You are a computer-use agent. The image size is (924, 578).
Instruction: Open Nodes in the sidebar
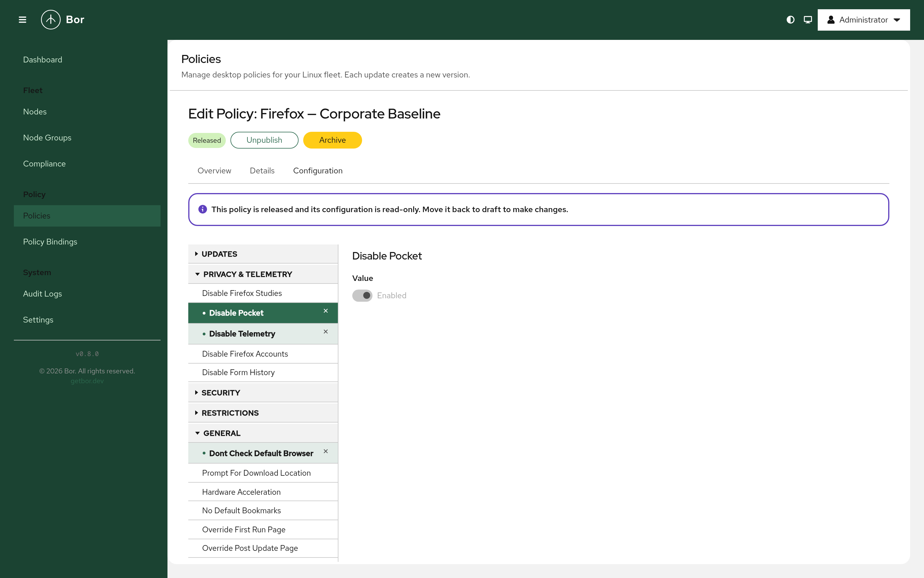coord(87,112)
